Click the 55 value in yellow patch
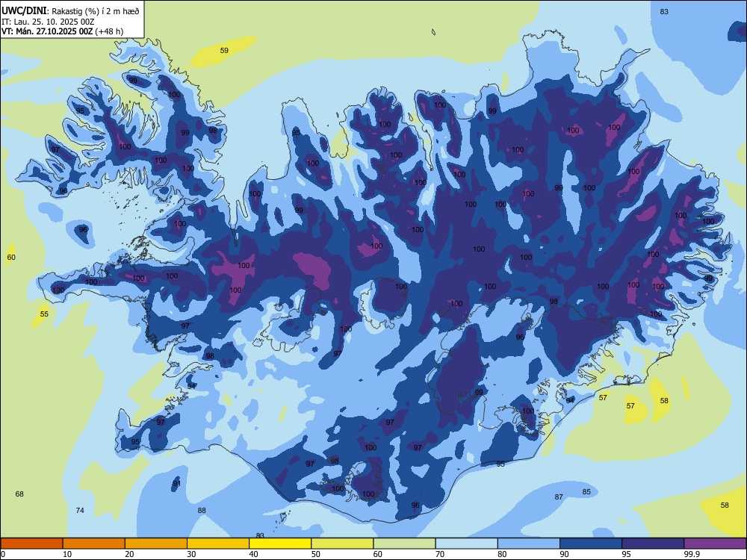Viewport: 747px width, 560px height. pyautogui.click(x=44, y=314)
